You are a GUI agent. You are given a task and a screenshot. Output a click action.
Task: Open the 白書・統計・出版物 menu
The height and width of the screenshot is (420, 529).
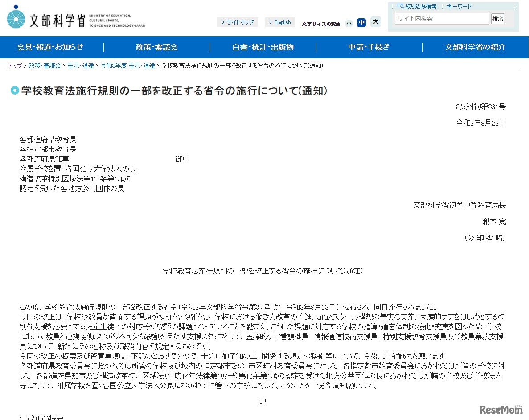point(262,47)
